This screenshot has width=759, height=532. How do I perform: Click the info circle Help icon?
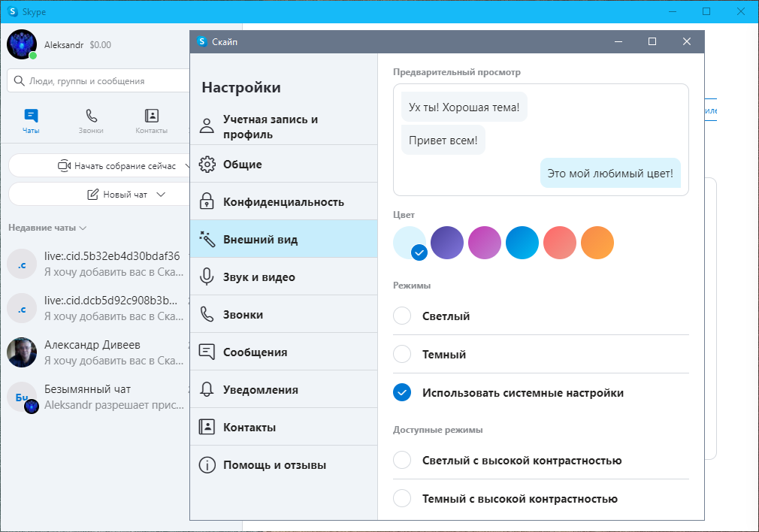pos(207,464)
